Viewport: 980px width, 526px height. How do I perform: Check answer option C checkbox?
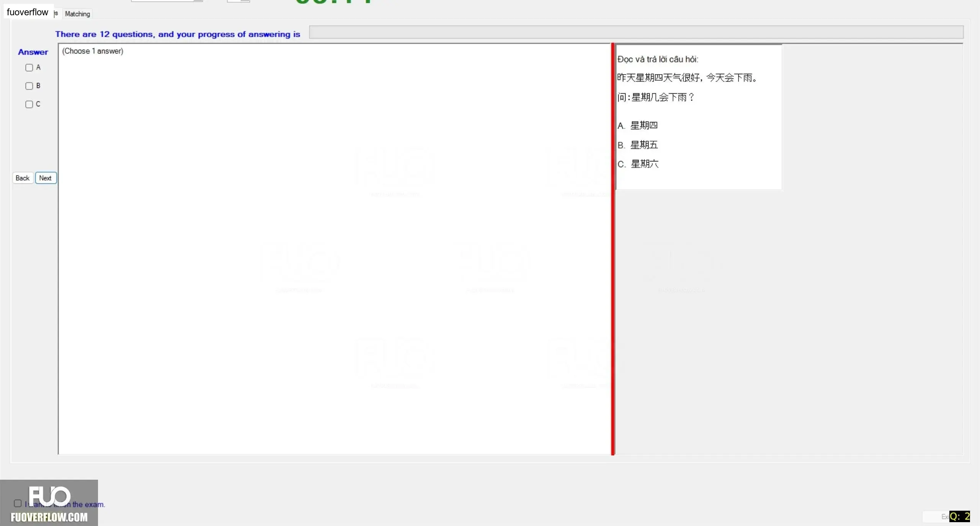tap(29, 104)
